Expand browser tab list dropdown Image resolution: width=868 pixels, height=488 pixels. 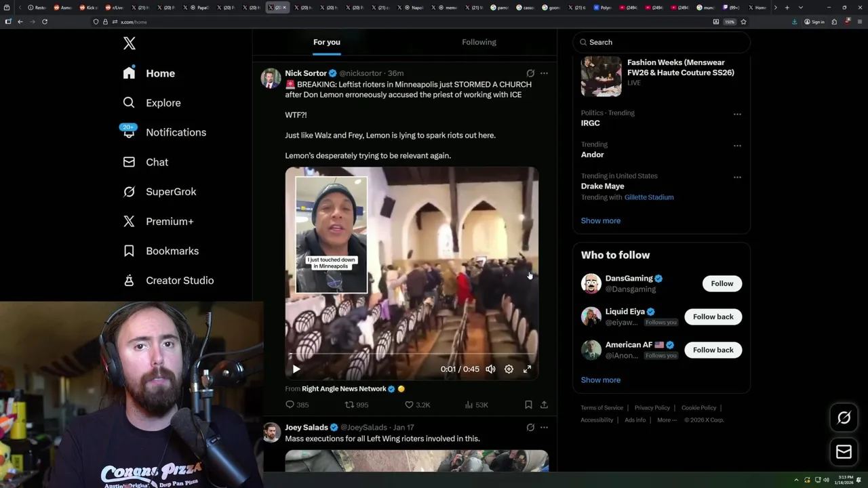coord(801,7)
